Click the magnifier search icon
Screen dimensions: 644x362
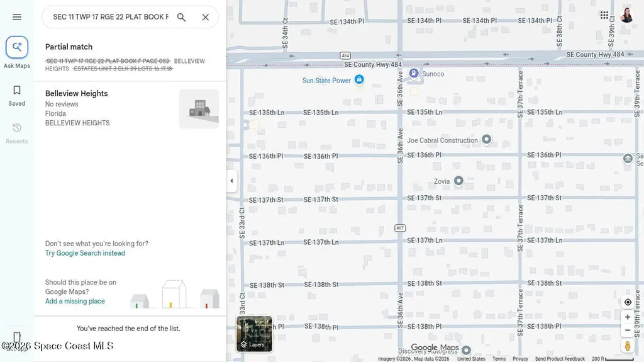coord(181,17)
